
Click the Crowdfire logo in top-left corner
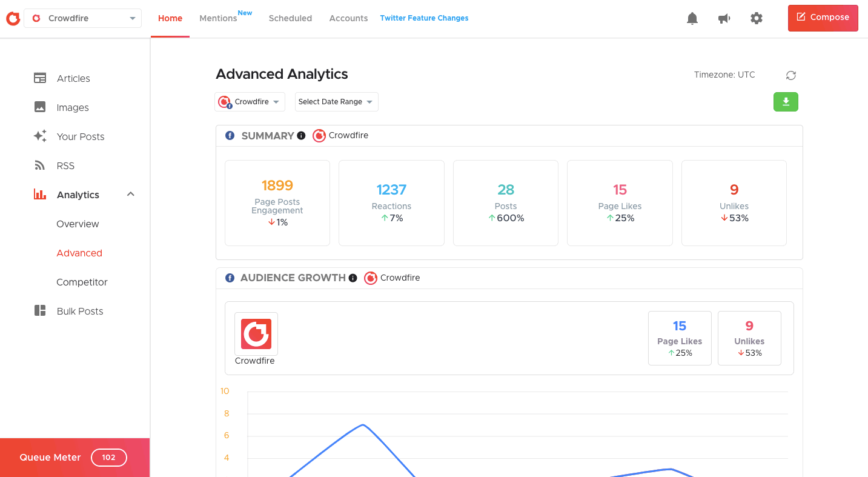[13, 19]
